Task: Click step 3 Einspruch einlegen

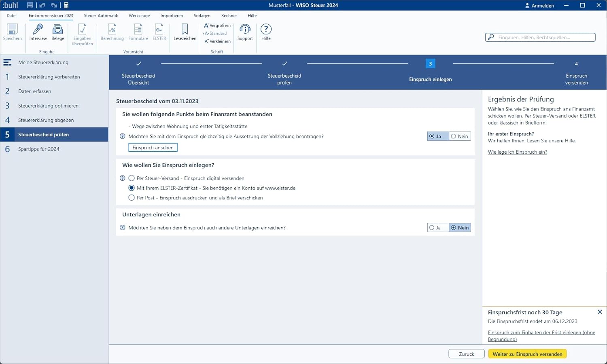Action: 430,71
